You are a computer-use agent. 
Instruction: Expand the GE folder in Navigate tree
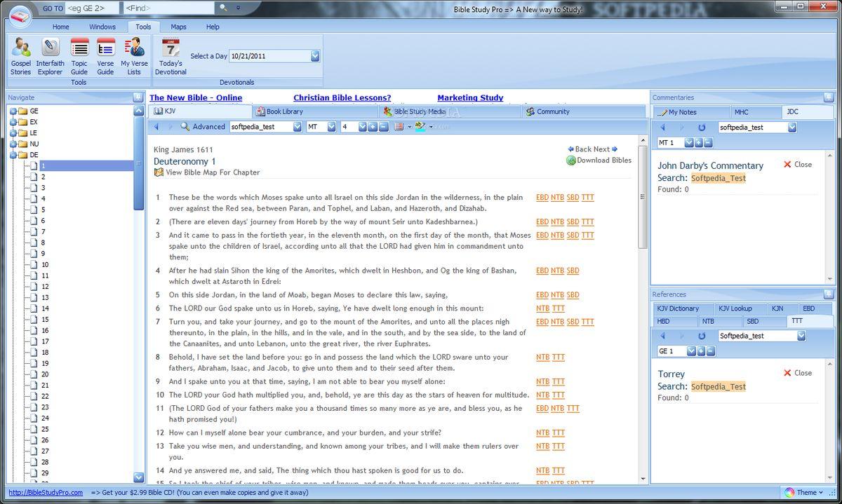click(x=13, y=111)
